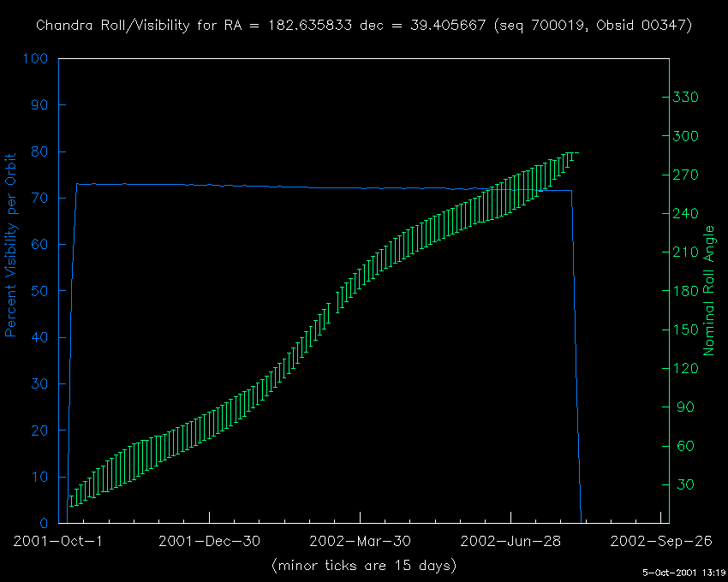This screenshot has height=582, width=728.
Task: Click the 270 roll angle tick label
Action: coord(686,175)
